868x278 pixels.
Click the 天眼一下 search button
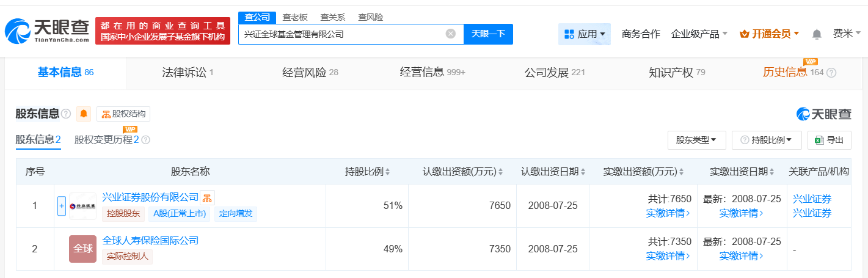488,34
